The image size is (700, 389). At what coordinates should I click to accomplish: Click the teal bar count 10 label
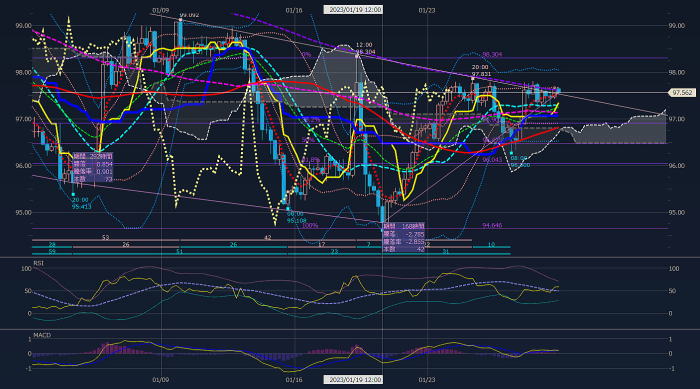(491, 245)
